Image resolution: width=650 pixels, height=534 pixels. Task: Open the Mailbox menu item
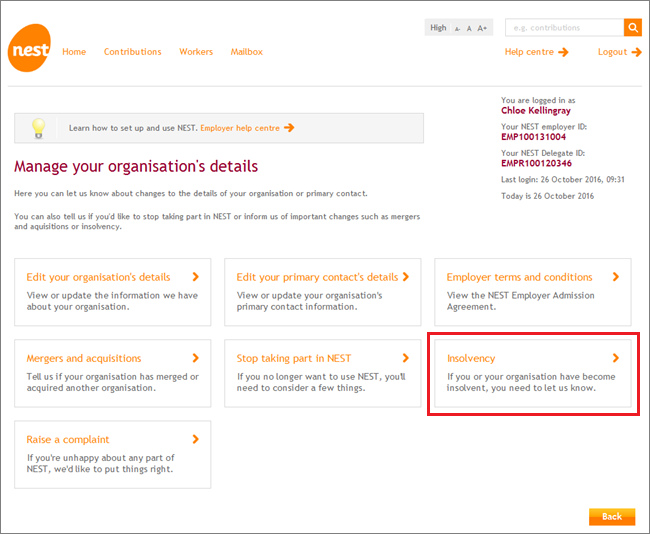coord(247,52)
